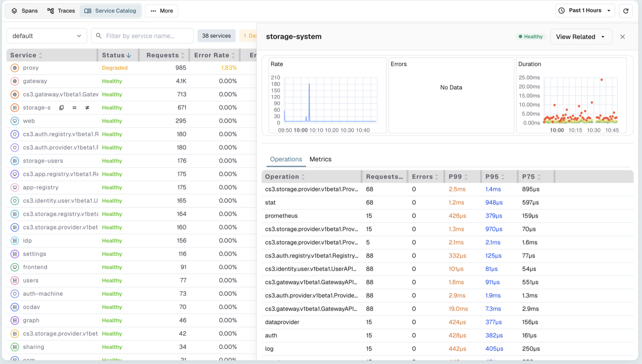Click the sharing service icon
This screenshot has height=364, width=642.
click(x=15, y=347)
